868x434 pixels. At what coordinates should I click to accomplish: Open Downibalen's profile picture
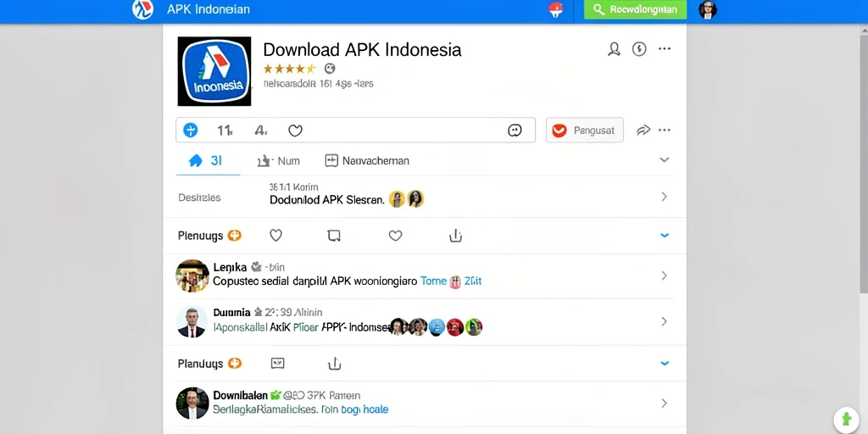coord(192,403)
